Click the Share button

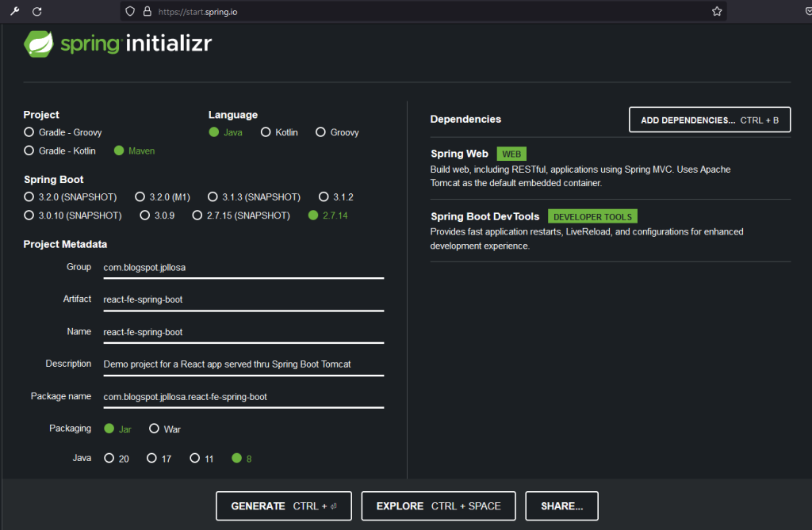coord(561,505)
